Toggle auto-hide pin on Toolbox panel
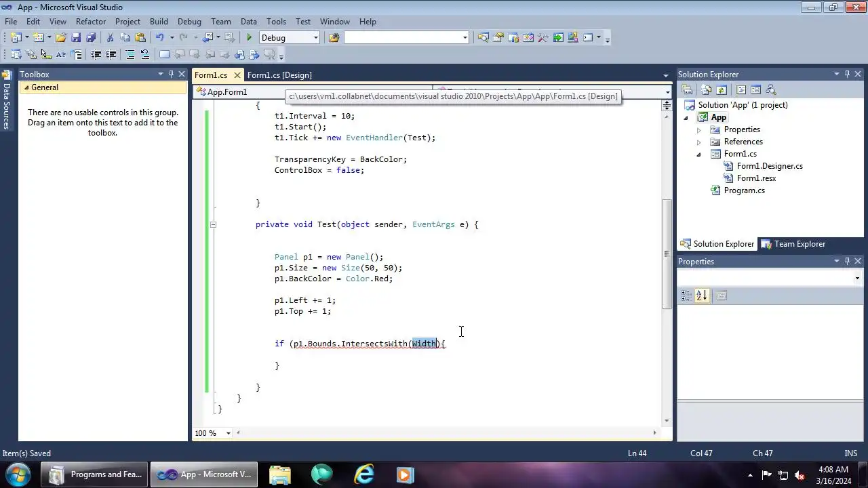This screenshot has width=868, height=488. [x=171, y=74]
